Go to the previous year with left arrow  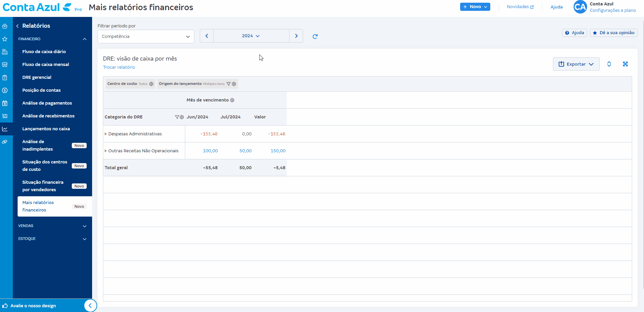coord(207,36)
